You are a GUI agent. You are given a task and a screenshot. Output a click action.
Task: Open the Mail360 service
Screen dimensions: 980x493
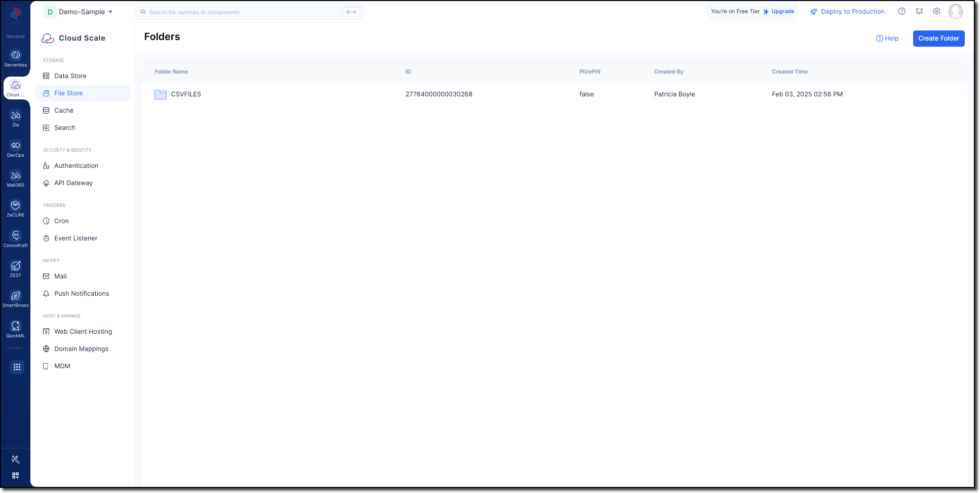(x=16, y=179)
